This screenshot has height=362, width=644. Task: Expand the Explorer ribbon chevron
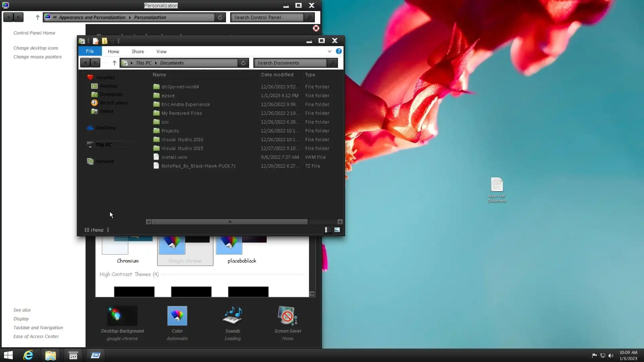click(329, 51)
